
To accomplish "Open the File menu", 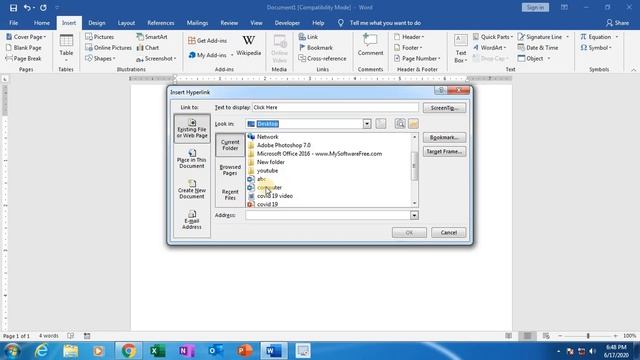I will [13, 23].
